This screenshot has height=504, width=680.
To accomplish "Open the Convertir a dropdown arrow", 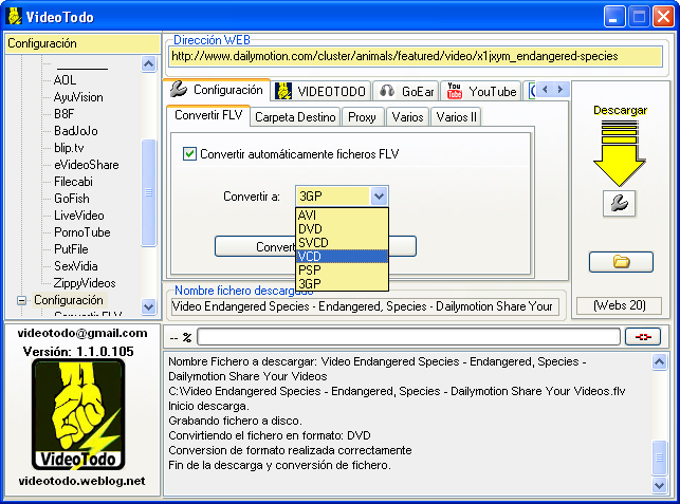I will tap(379, 196).
